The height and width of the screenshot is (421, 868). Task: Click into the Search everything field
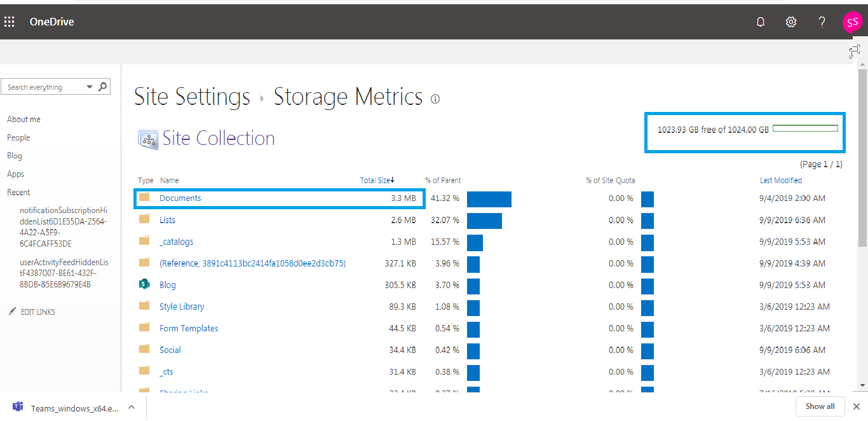tap(43, 87)
